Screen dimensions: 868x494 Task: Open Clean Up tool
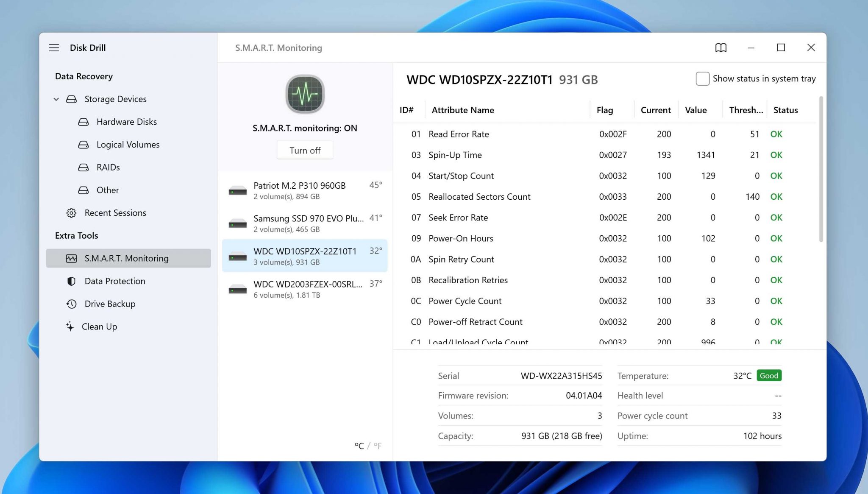[x=99, y=327]
